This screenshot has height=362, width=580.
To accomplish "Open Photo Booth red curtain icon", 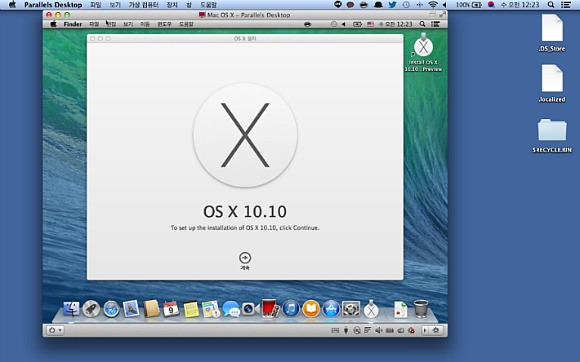I will tap(270, 308).
